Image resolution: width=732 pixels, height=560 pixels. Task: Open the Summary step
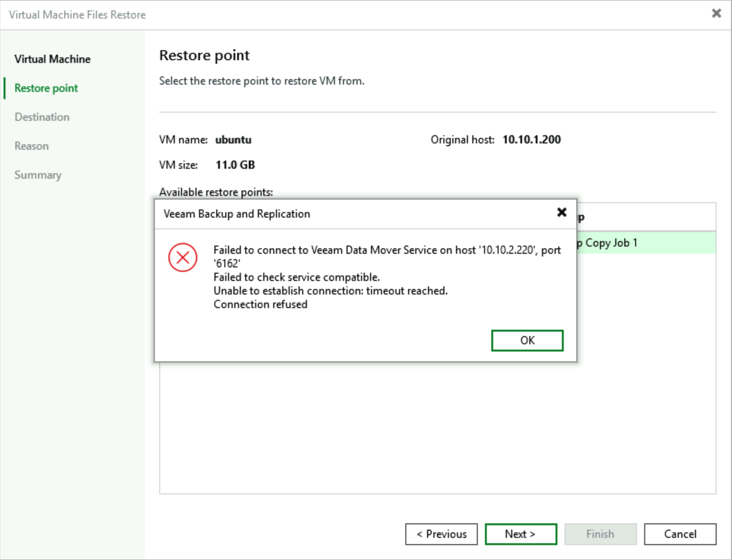(38, 175)
